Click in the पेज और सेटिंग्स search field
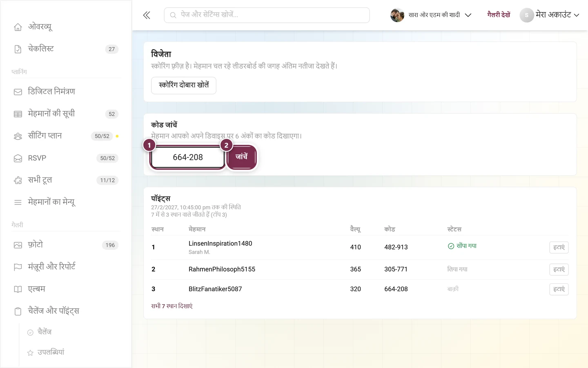This screenshot has height=368, width=588. (267, 15)
